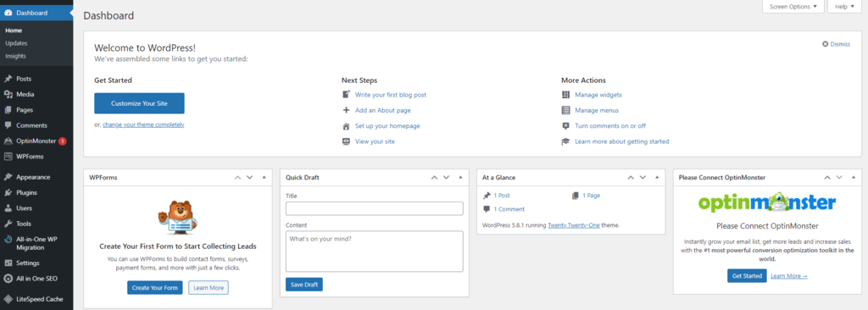Click the All-in-One WP Migration icon
The width and height of the screenshot is (868, 310).
click(x=8, y=240)
